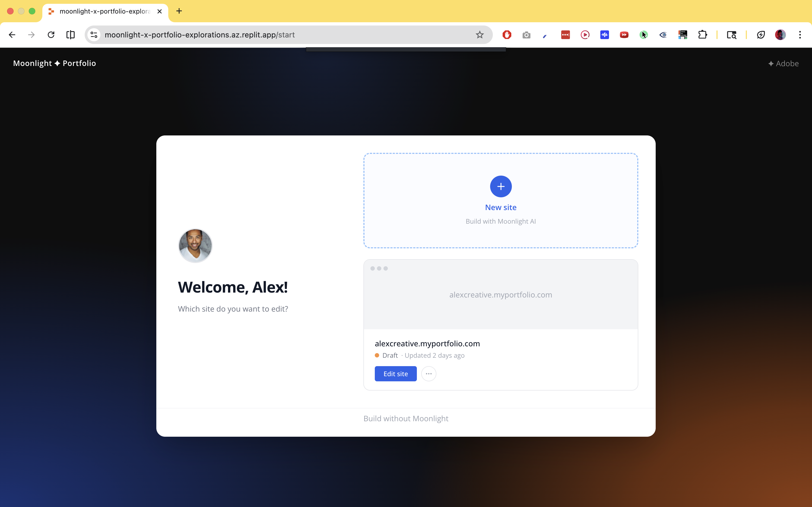
Task: Click the lightning performance icon
Action: click(x=761, y=35)
